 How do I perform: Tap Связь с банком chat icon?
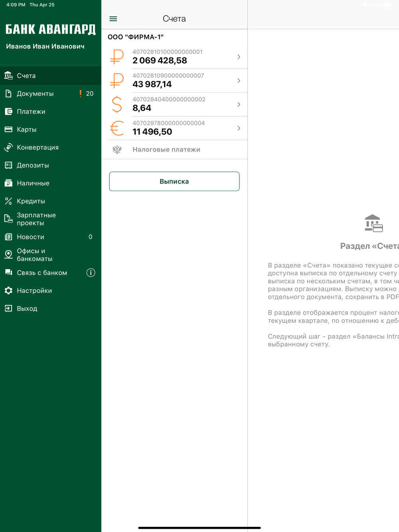8,272
